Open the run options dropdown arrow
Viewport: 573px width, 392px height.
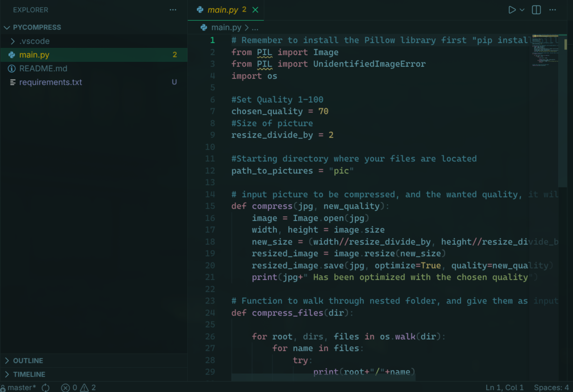(522, 10)
